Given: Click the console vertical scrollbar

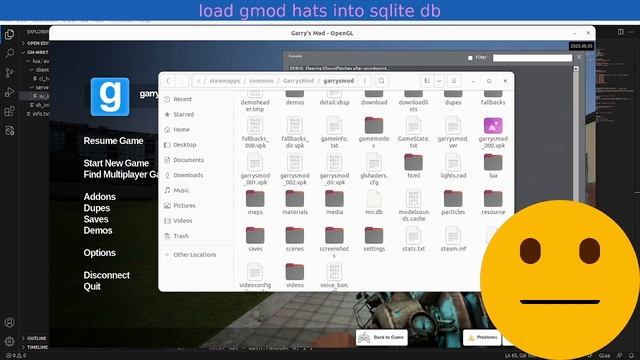Looking at the screenshot, I should click(576, 135).
